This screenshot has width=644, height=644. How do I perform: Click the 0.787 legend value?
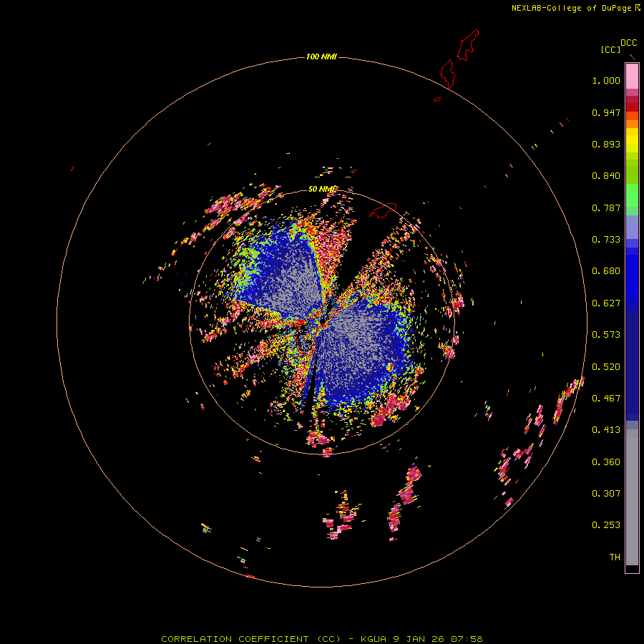tap(606, 208)
